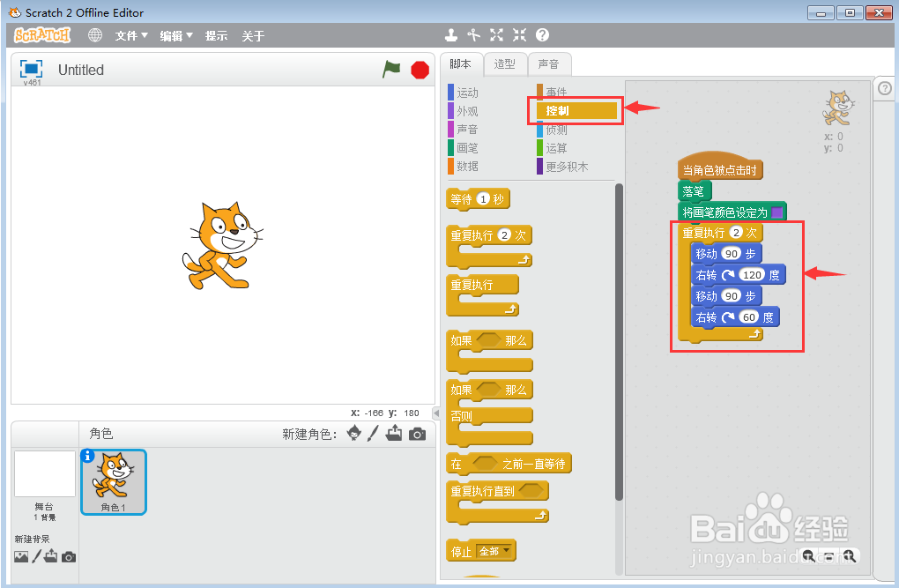Open the 编辑 menu dropdown
The height and width of the screenshot is (588, 899).
point(174,36)
